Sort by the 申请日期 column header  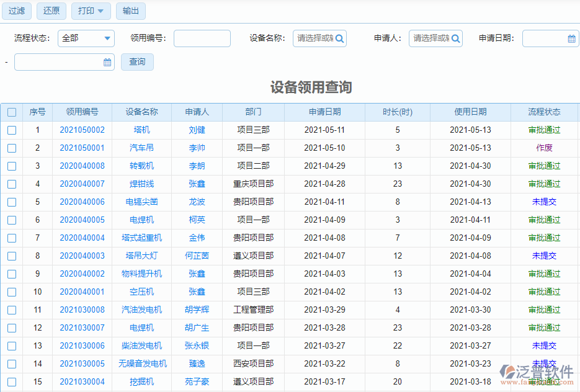coord(324,112)
